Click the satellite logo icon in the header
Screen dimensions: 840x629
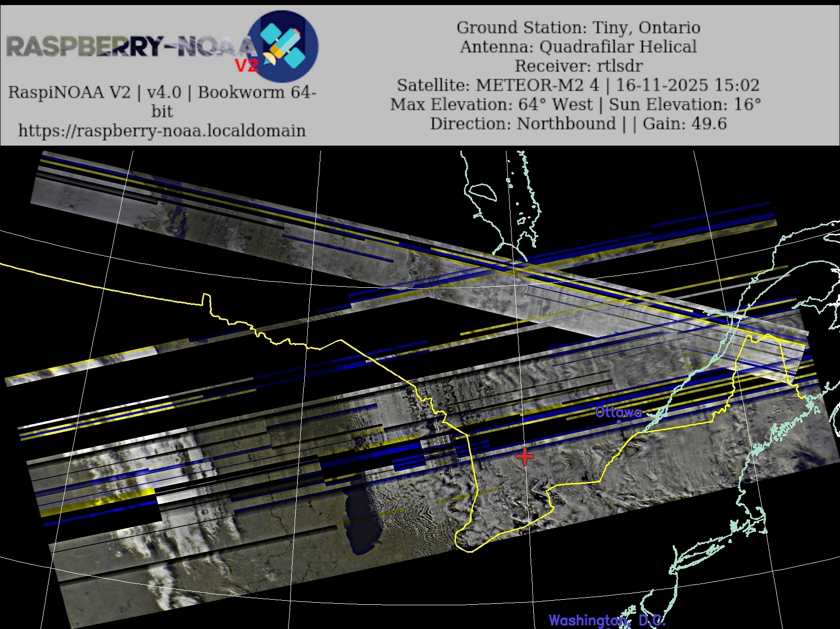[283, 46]
